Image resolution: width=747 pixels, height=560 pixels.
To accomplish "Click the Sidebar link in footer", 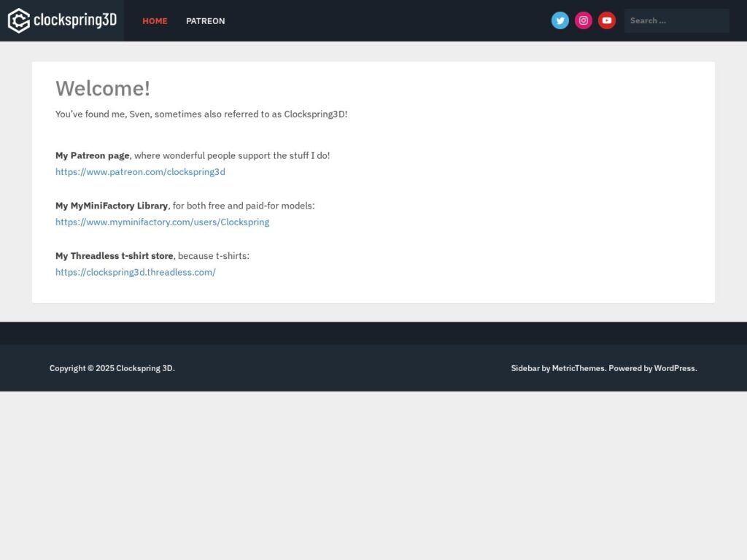I will 525,368.
